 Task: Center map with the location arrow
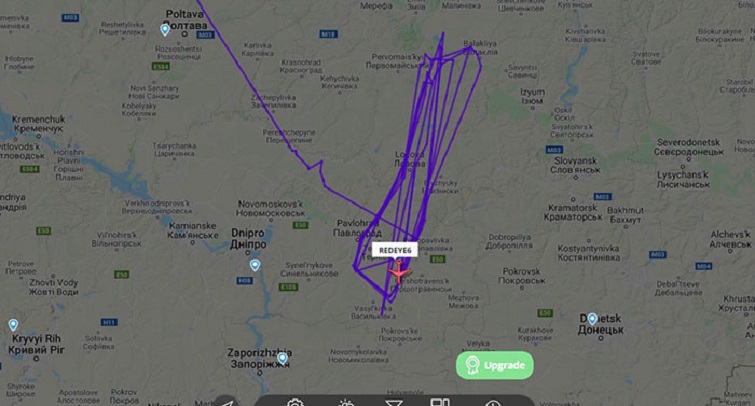[x=226, y=403]
